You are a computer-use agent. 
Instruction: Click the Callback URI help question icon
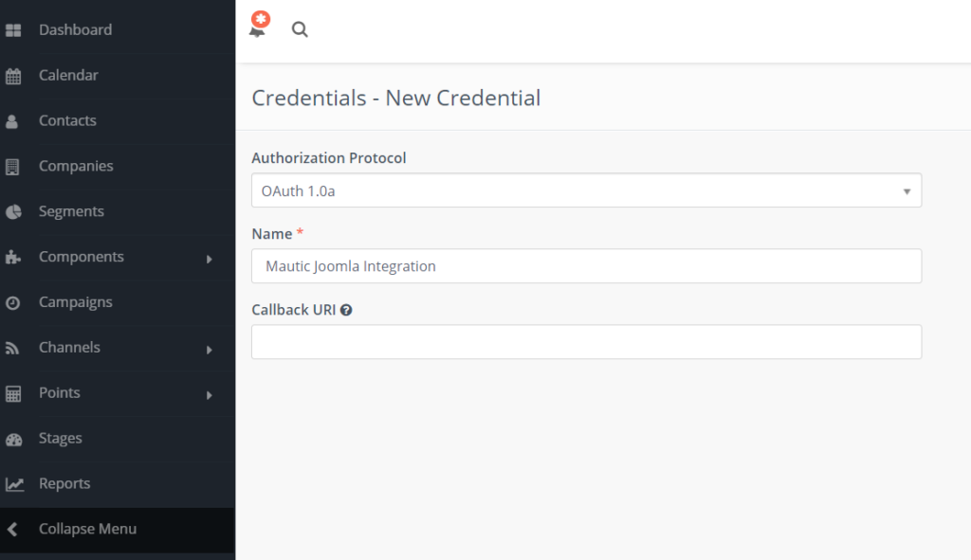click(346, 310)
